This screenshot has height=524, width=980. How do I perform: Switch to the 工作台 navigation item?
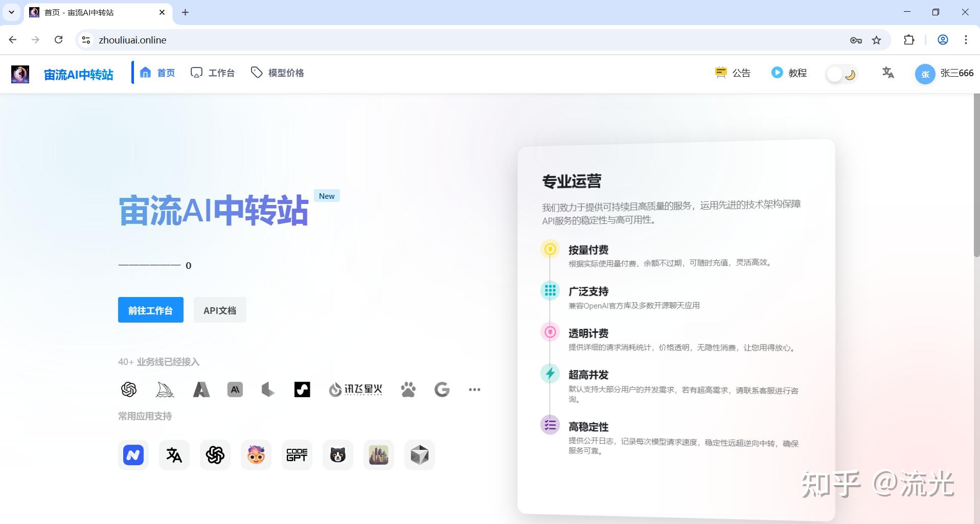[213, 73]
